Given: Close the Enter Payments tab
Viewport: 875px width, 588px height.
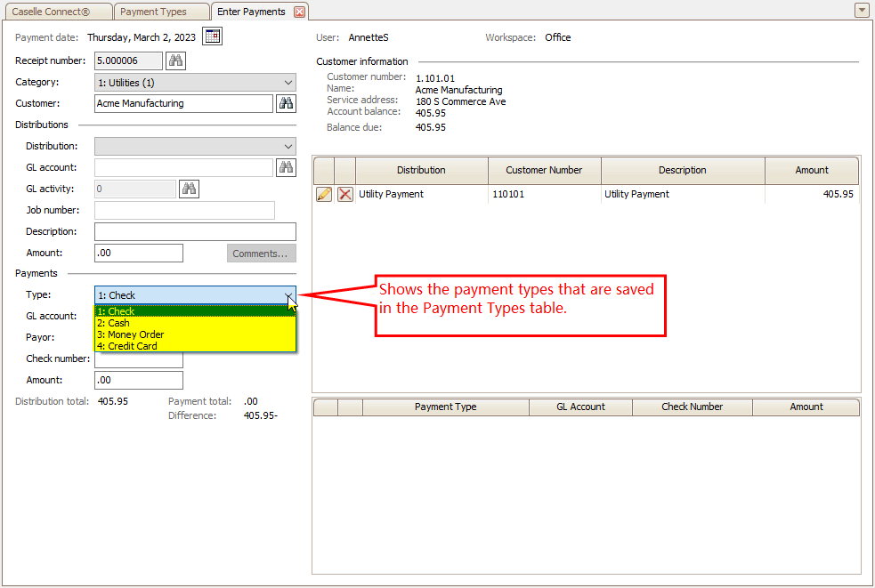Looking at the screenshot, I should (299, 12).
